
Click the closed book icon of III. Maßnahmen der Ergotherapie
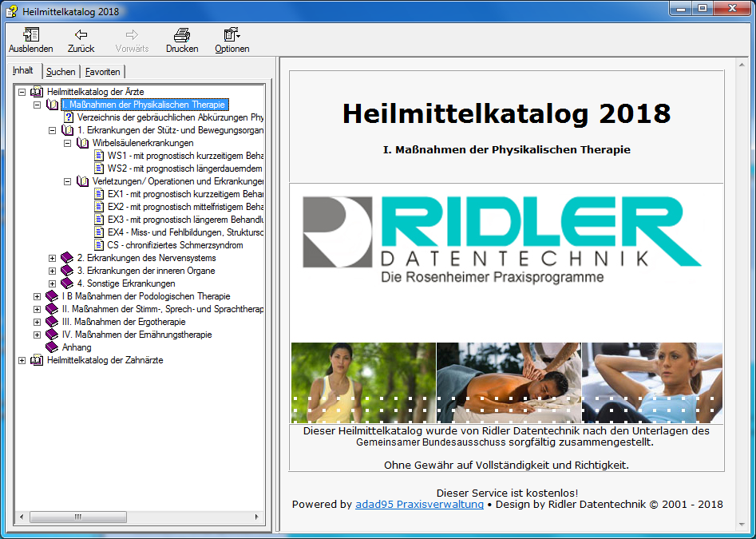(x=52, y=322)
